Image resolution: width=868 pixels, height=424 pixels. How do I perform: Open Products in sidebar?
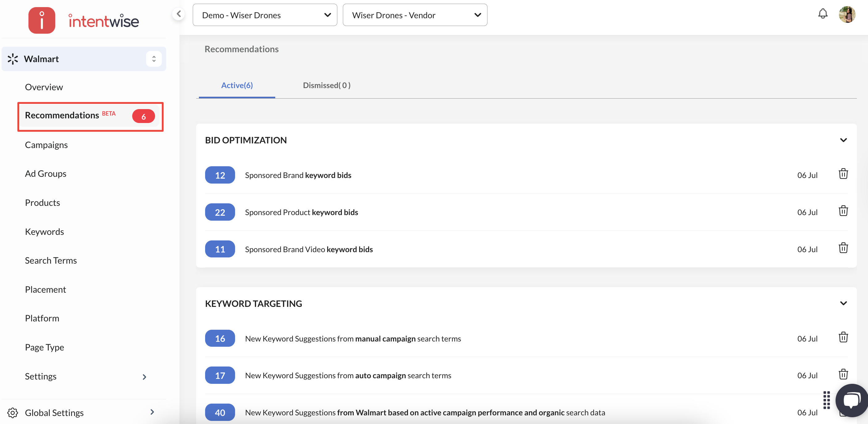[x=42, y=202]
